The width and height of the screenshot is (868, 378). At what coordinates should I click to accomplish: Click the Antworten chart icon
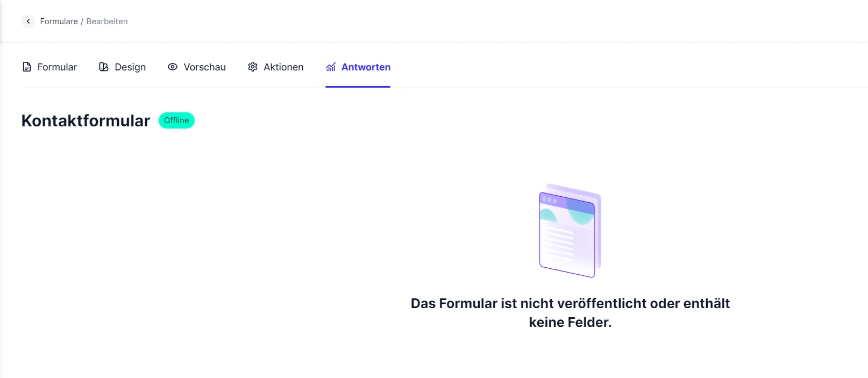point(331,67)
